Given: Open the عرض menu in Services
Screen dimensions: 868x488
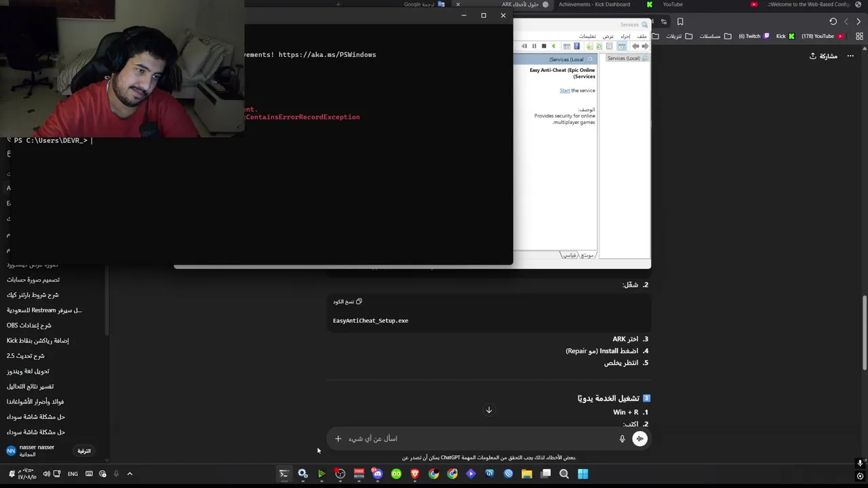Looking at the screenshot, I should click(x=608, y=37).
